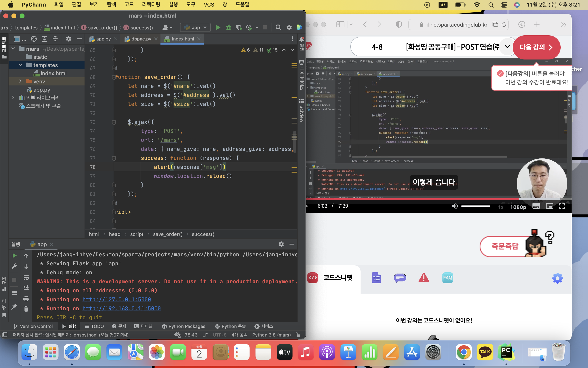Open editor tabs more options menu
This screenshot has width=588, height=368.
pyautogui.click(x=292, y=39)
